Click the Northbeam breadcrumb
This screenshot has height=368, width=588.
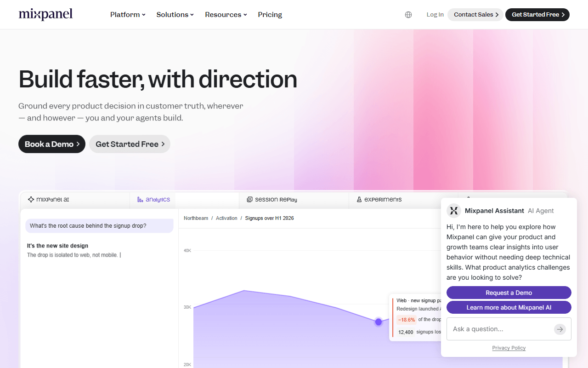click(x=196, y=218)
